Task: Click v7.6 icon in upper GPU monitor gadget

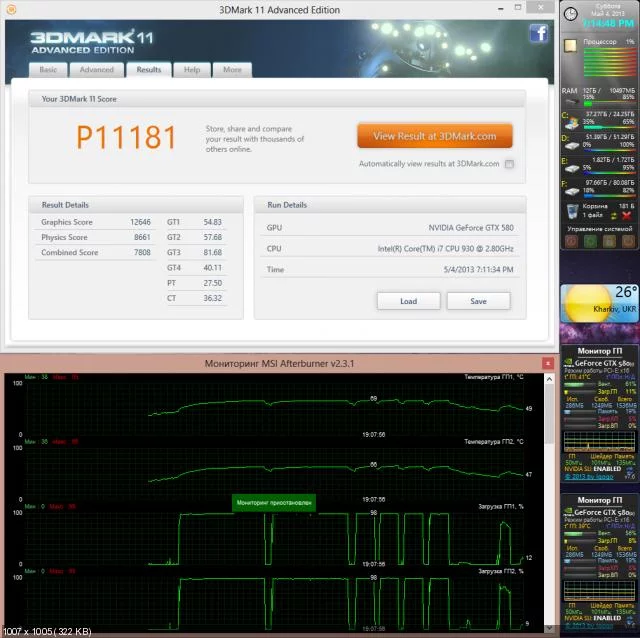Action: click(630, 473)
